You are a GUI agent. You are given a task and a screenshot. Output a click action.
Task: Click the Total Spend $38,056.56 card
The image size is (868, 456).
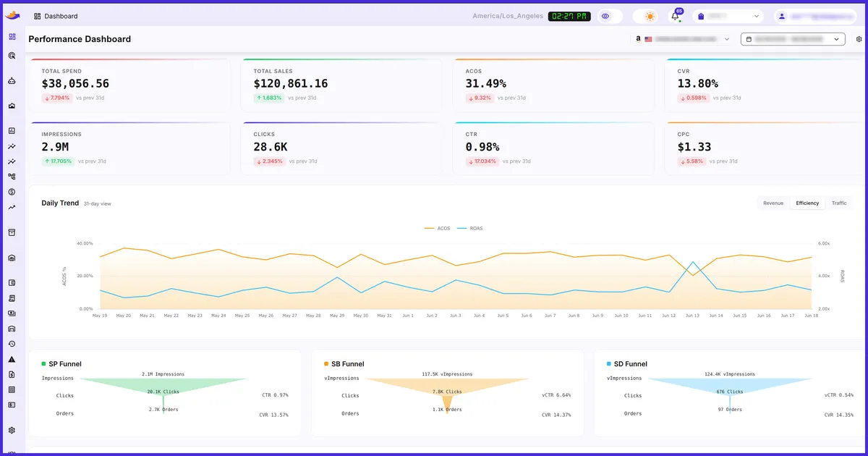pyautogui.click(x=130, y=85)
